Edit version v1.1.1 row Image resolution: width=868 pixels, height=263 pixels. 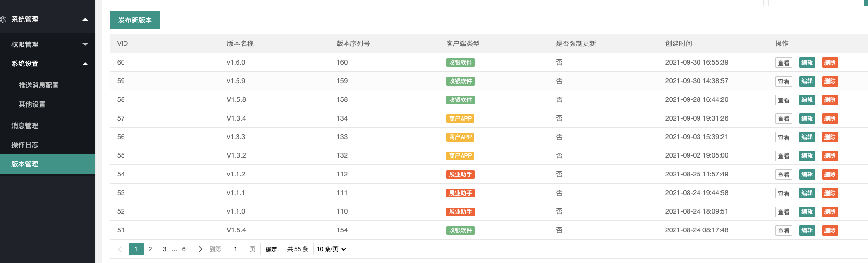[x=807, y=193]
